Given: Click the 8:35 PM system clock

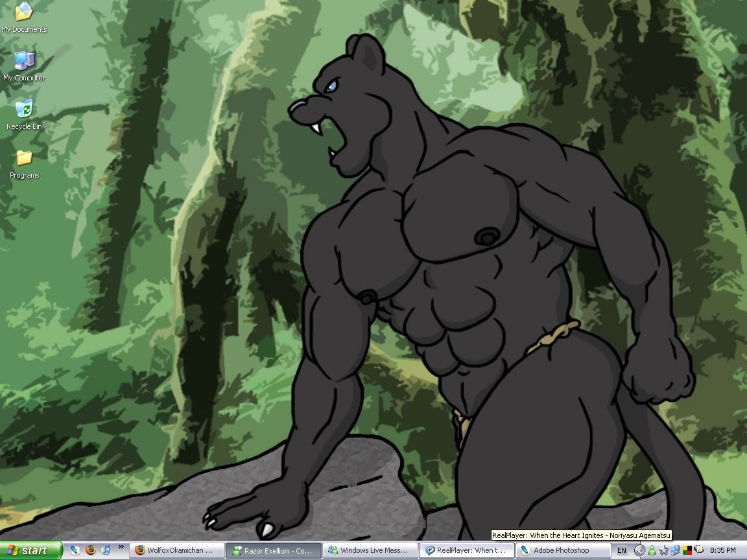Looking at the screenshot, I should (x=723, y=550).
